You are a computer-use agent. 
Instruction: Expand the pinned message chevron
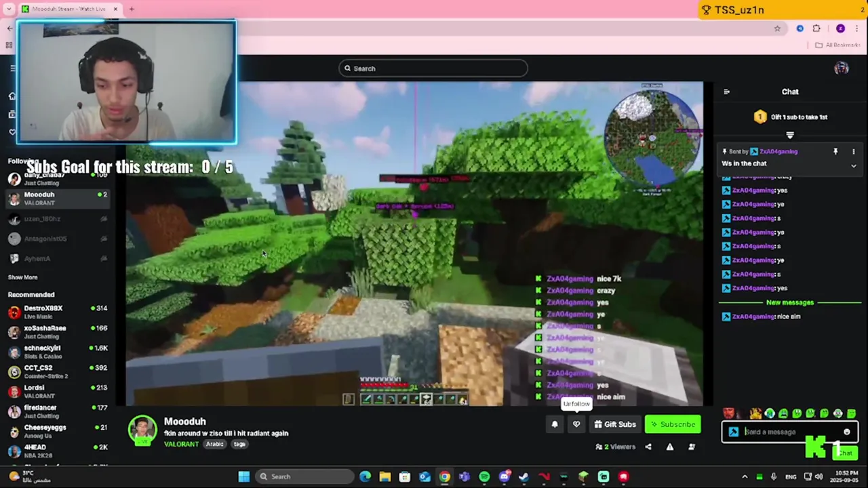click(854, 165)
